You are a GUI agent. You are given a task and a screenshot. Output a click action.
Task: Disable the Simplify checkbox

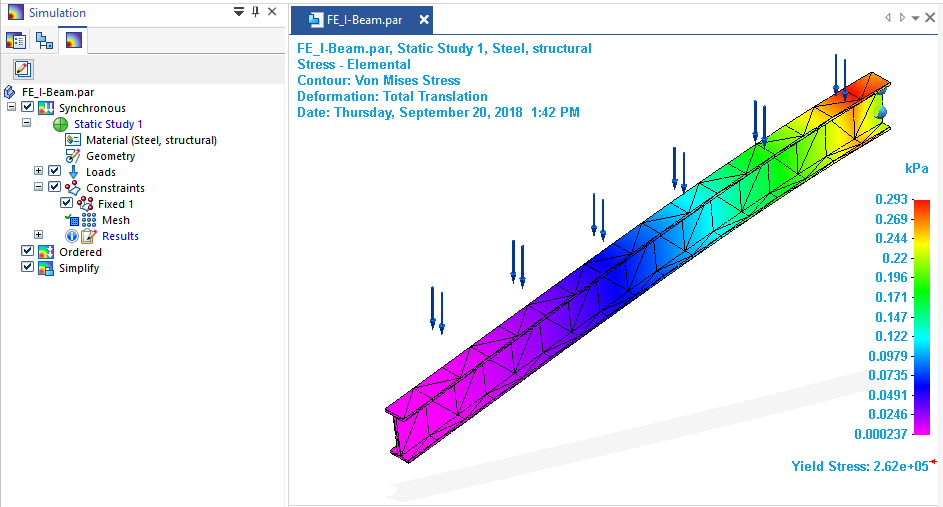28,268
